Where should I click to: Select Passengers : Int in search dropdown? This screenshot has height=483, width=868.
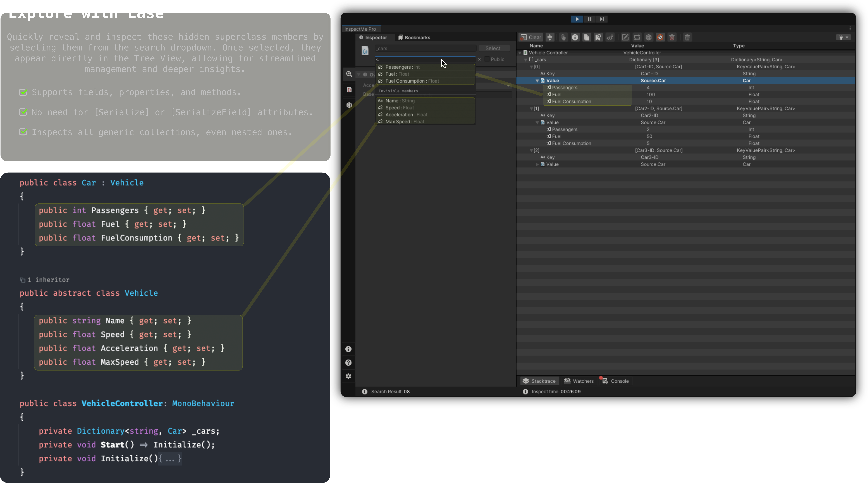(426, 67)
